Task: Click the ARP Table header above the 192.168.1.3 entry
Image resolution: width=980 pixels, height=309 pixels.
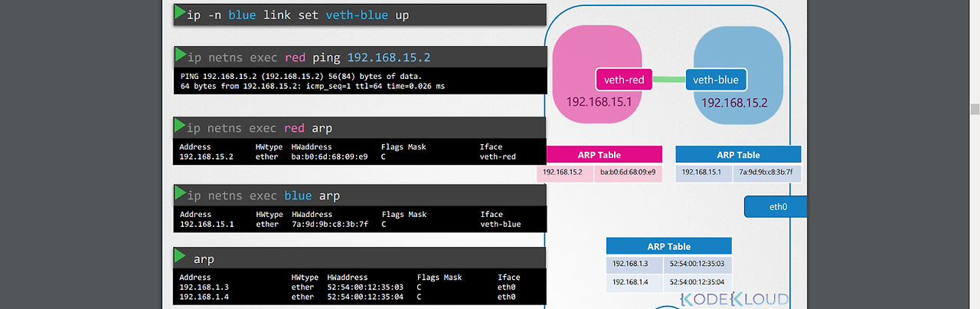Action: point(669,246)
